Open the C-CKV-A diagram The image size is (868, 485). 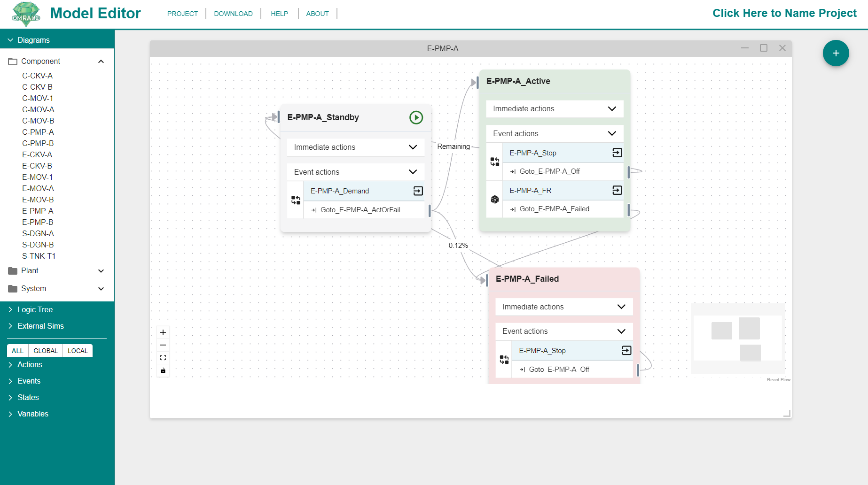37,76
